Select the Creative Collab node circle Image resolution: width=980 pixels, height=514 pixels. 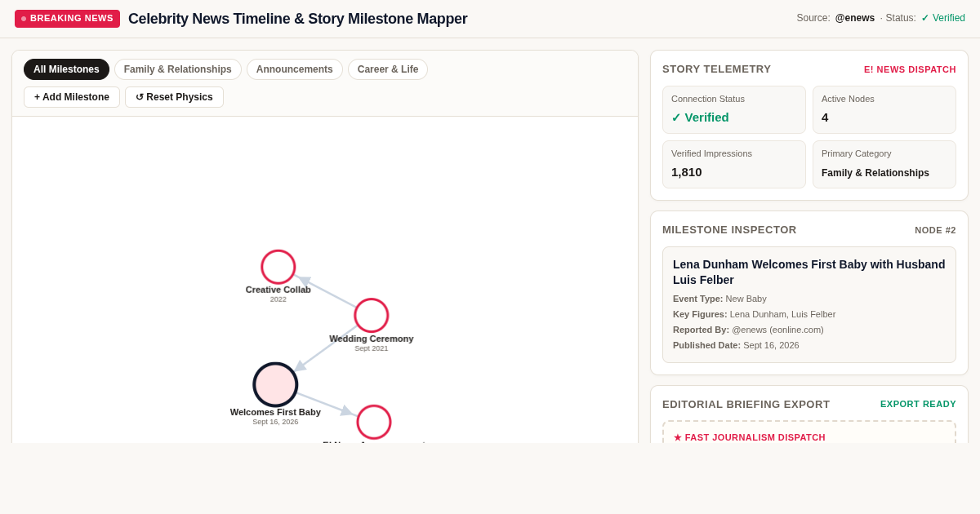(x=278, y=267)
